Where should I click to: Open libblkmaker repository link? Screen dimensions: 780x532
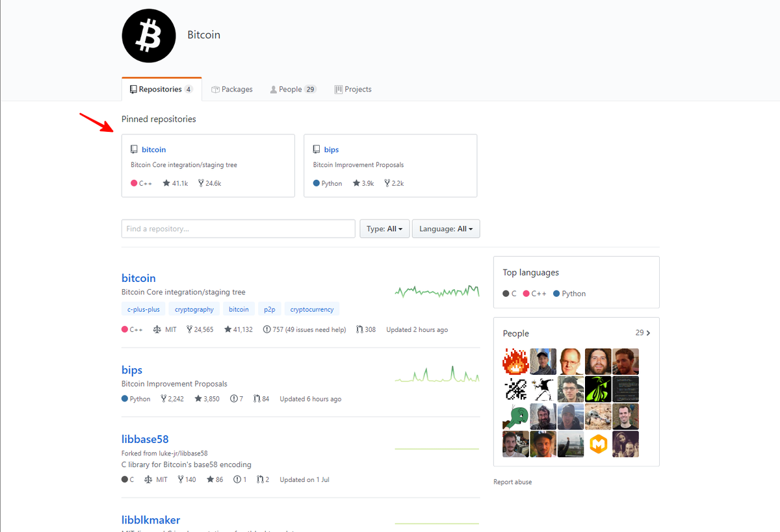(151, 520)
